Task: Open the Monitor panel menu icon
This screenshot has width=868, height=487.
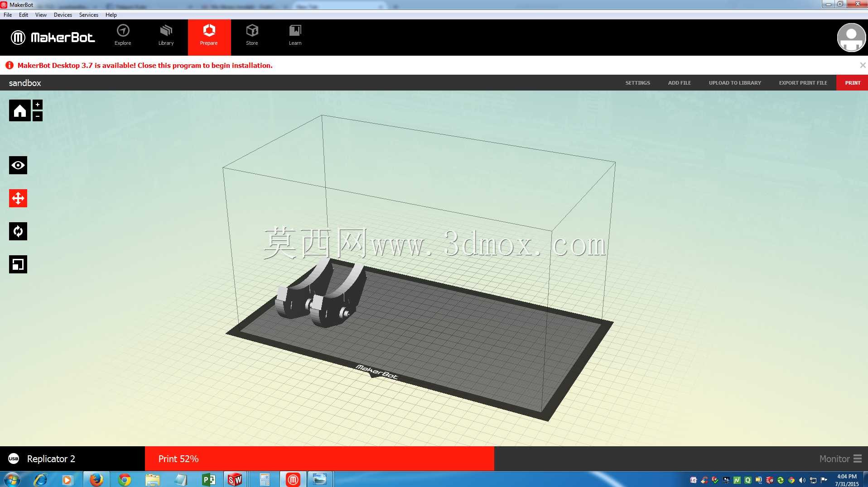Action: pyautogui.click(x=858, y=458)
